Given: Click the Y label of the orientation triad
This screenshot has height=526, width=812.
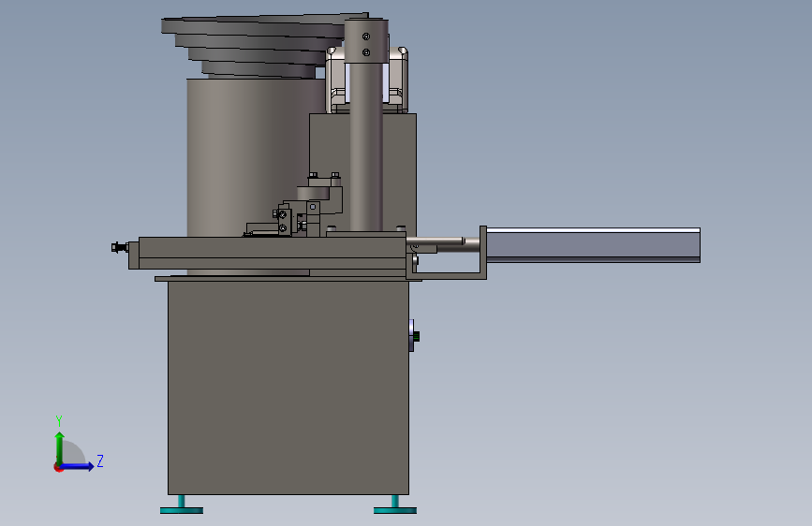Looking at the screenshot, I should pyautogui.click(x=59, y=420).
